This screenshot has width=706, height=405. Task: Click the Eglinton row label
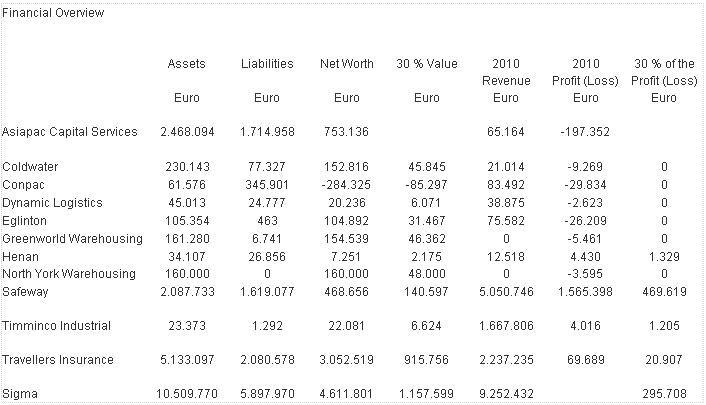coord(27,220)
